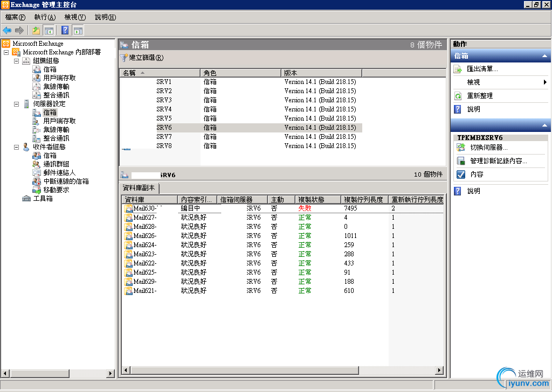Viewport: 552px width, 392px height.
Task: Sort by the 主動 column header
Action: [x=281, y=200]
